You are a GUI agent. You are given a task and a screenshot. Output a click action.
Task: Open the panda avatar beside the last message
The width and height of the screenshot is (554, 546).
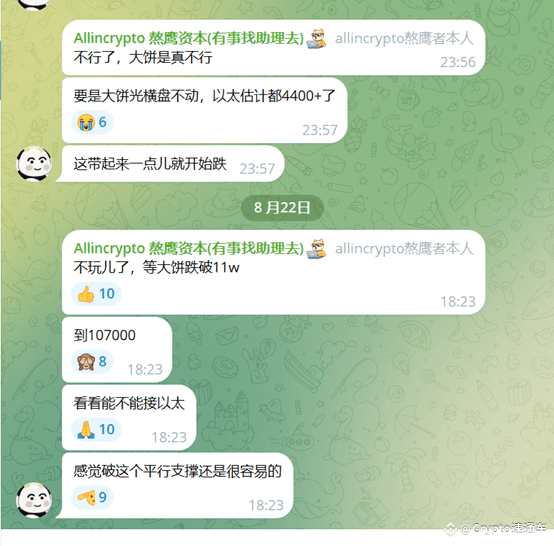34,500
